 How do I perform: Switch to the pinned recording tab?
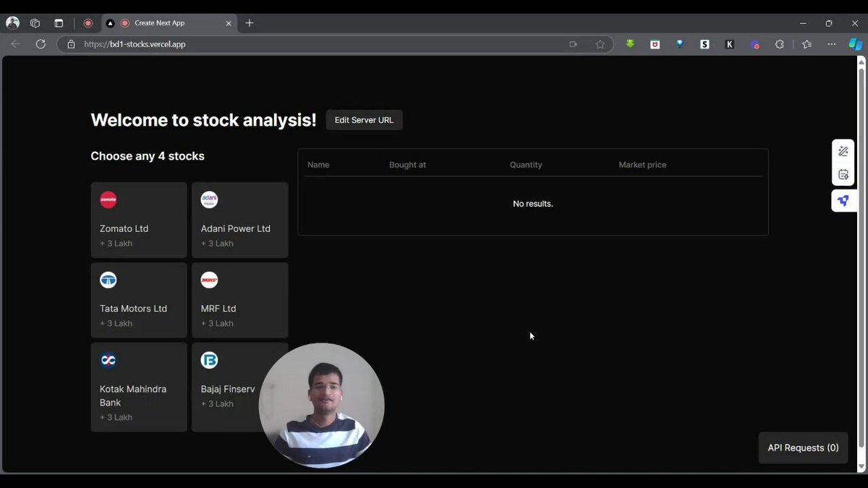click(x=88, y=23)
